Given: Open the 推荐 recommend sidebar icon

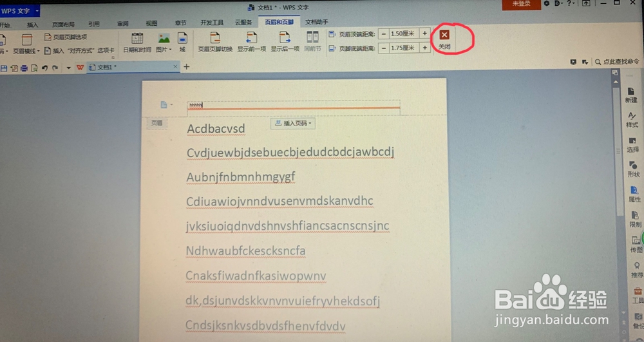Looking at the screenshot, I should [x=637, y=270].
